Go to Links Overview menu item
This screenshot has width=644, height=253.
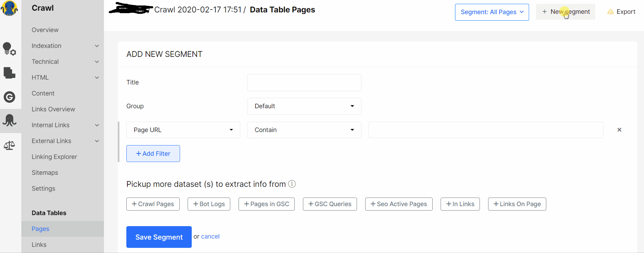tap(53, 109)
